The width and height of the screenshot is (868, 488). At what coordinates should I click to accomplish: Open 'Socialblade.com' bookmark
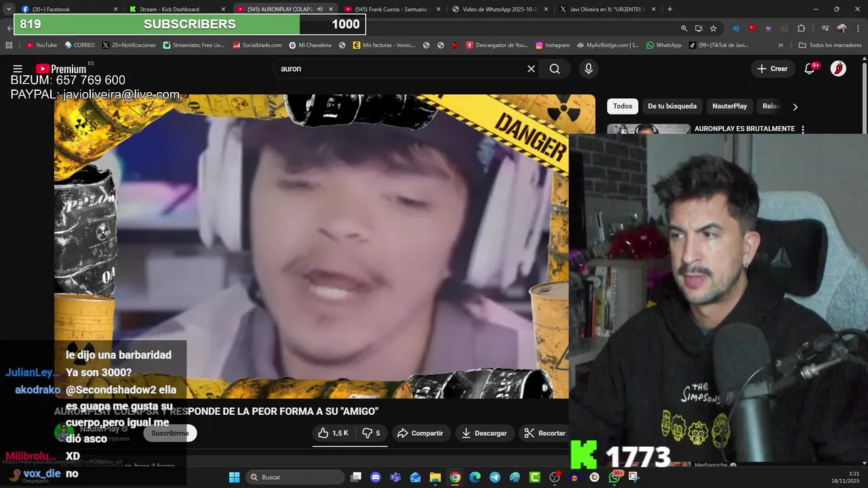[x=256, y=45]
